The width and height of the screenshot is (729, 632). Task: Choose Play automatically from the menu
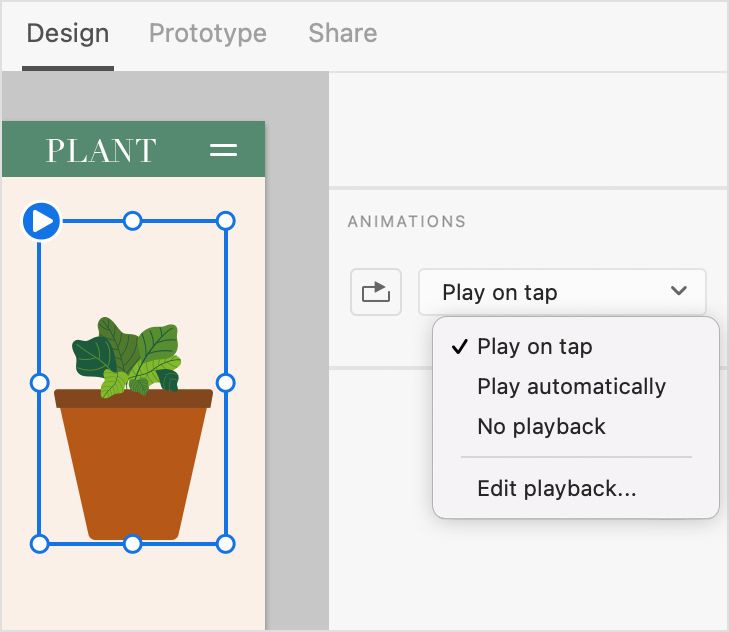pos(571,387)
